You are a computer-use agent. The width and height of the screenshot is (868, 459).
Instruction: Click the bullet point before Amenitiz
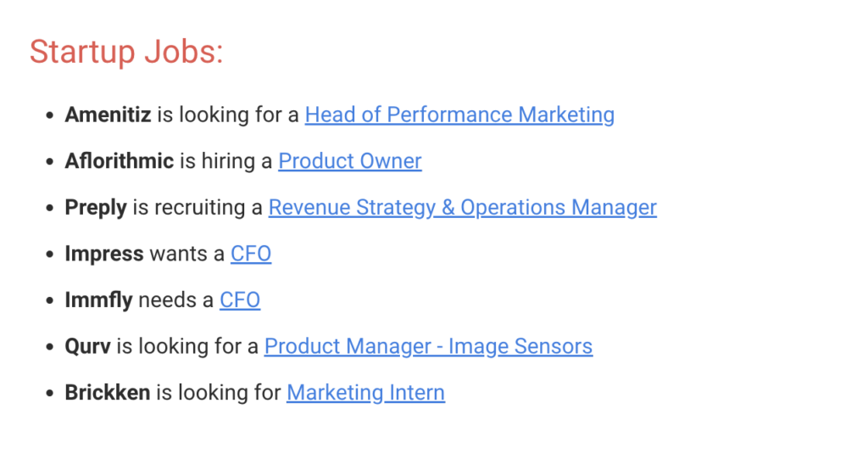click(x=50, y=115)
